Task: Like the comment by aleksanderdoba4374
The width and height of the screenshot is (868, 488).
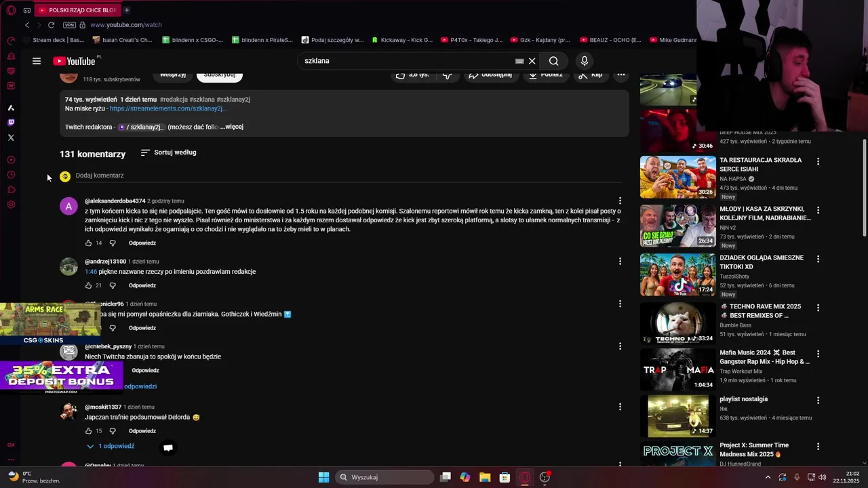Action: coord(88,243)
